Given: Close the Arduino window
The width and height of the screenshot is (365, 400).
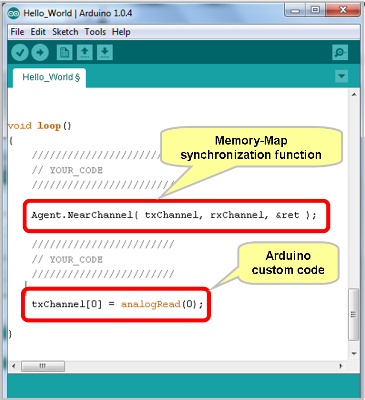Looking at the screenshot, I should click(343, 10).
